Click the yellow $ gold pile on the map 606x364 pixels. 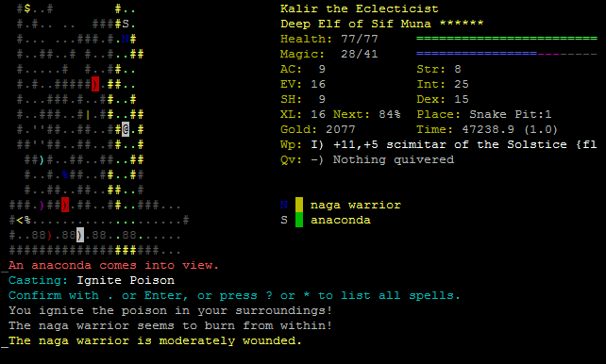[27, 8]
